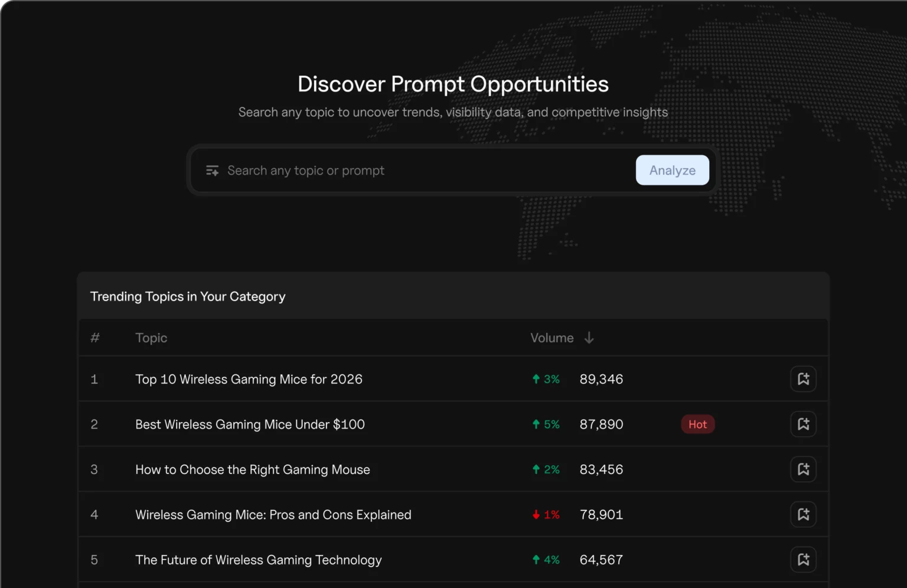Screen dimensions: 907x588
Task: Toggle sort direction with the Volume arrow
Action: 589,338
